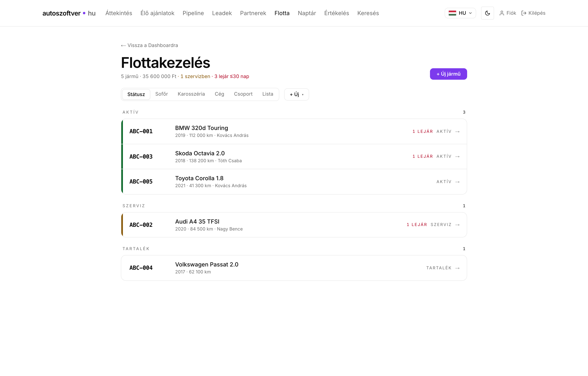Select the Státusz grouping tab
The height and width of the screenshot is (376, 588).
point(136,94)
